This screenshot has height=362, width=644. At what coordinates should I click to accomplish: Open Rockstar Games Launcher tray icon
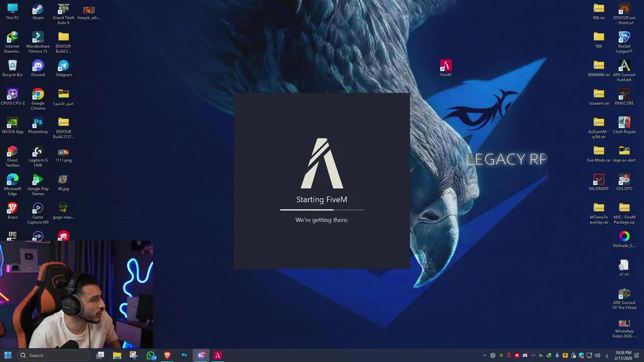(565, 355)
